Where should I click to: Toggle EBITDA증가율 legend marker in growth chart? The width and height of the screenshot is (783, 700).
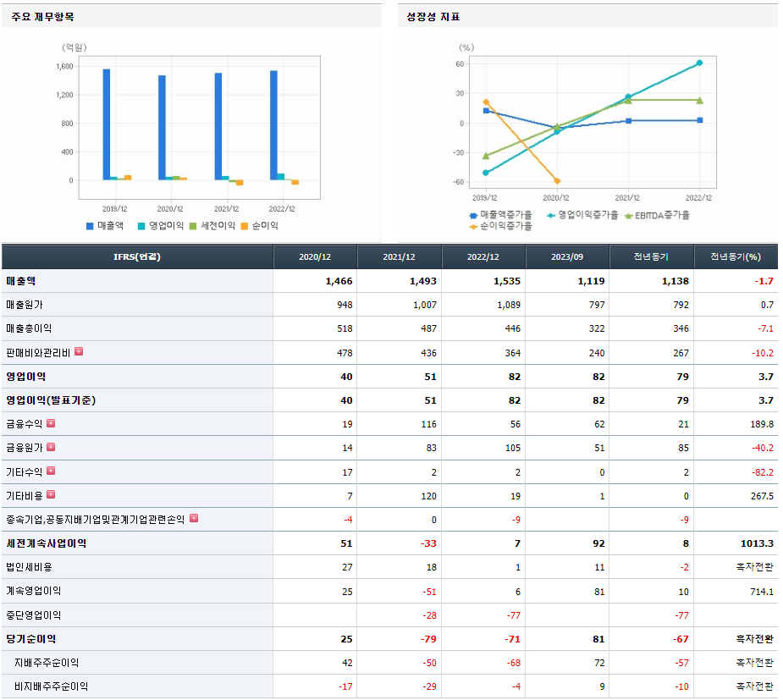[x=629, y=216]
